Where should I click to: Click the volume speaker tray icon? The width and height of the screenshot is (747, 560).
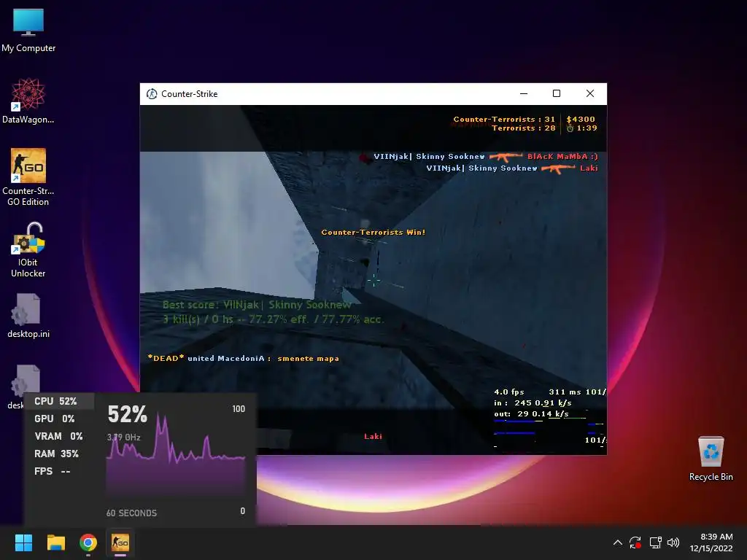[673, 542]
